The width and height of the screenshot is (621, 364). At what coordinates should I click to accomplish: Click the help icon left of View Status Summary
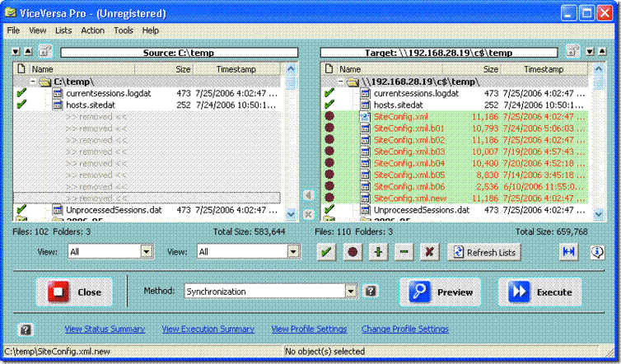point(26,329)
